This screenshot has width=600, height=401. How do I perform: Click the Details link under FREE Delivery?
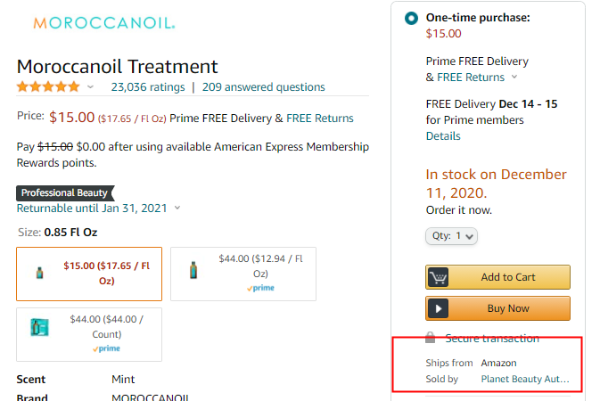click(x=443, y=136)
